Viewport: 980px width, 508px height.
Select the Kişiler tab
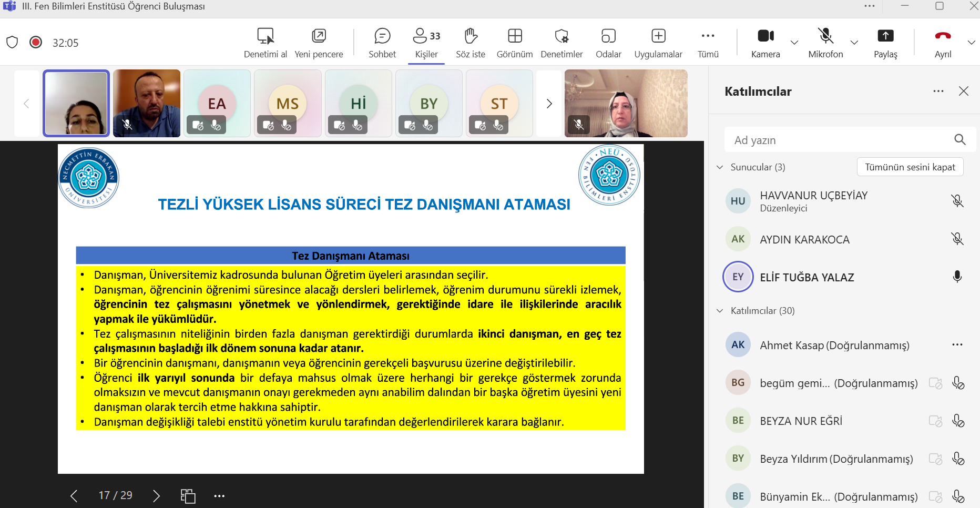point(426,43)
